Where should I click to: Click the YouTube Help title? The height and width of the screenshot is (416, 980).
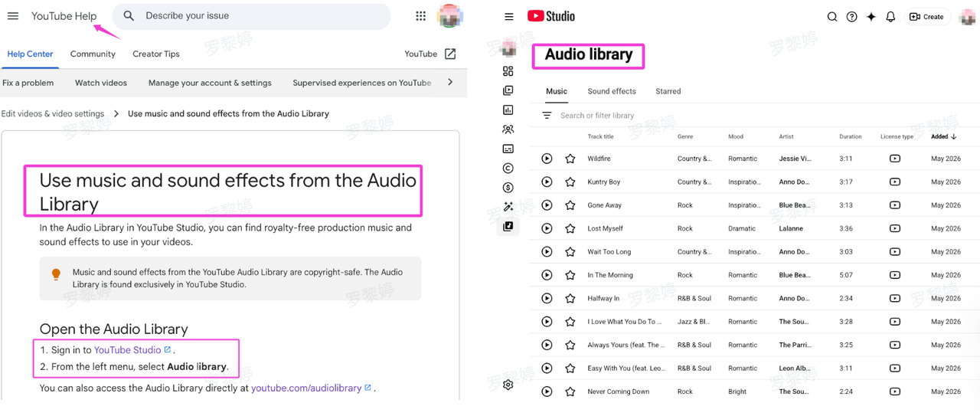click(64, 16)
